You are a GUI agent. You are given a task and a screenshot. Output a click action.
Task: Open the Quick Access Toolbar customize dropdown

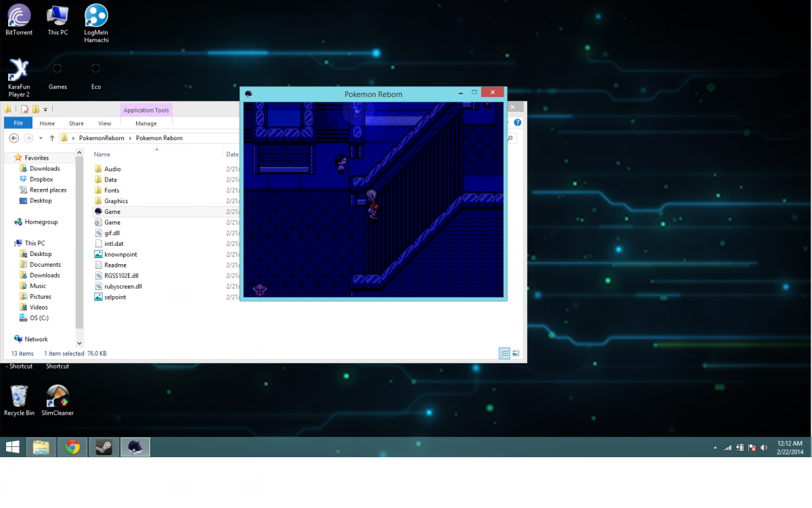(45, 109)
